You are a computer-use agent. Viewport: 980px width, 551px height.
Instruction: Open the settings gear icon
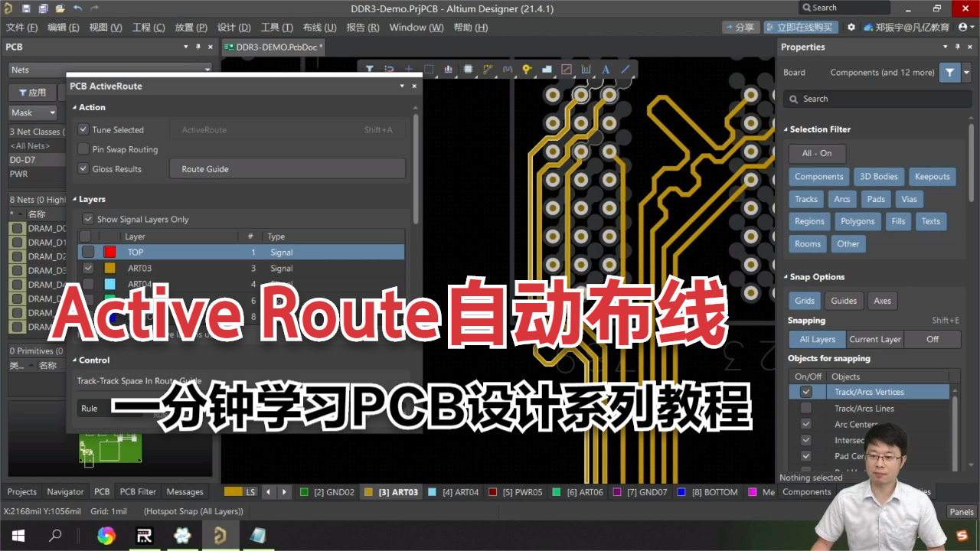point(851,27)
